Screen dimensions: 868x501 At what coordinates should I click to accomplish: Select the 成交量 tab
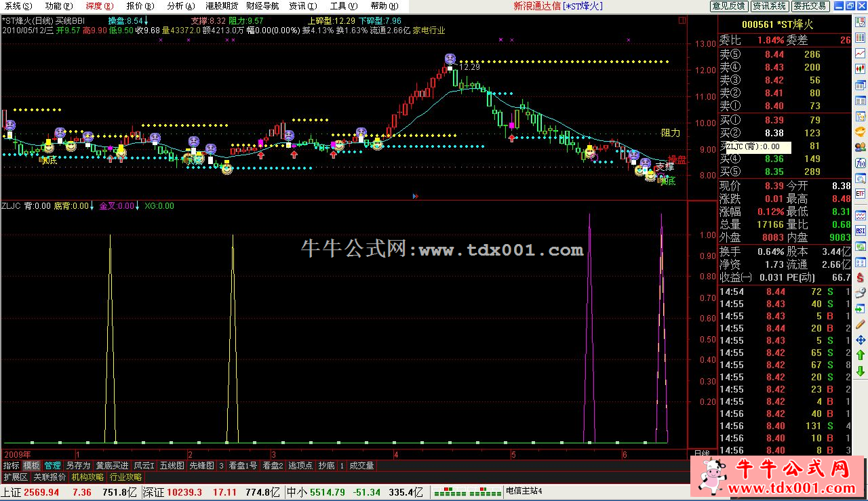point(361,466)
